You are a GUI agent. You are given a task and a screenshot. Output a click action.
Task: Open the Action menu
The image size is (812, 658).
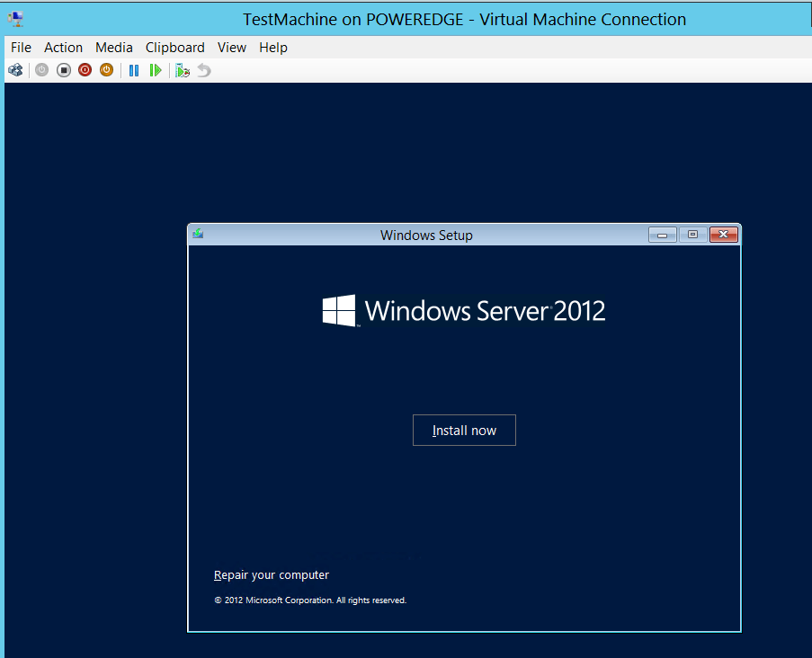tap(63, 48)
